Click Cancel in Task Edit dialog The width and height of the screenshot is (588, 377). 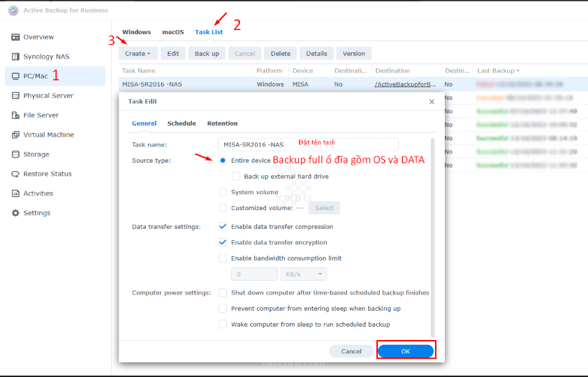(351, 351)
